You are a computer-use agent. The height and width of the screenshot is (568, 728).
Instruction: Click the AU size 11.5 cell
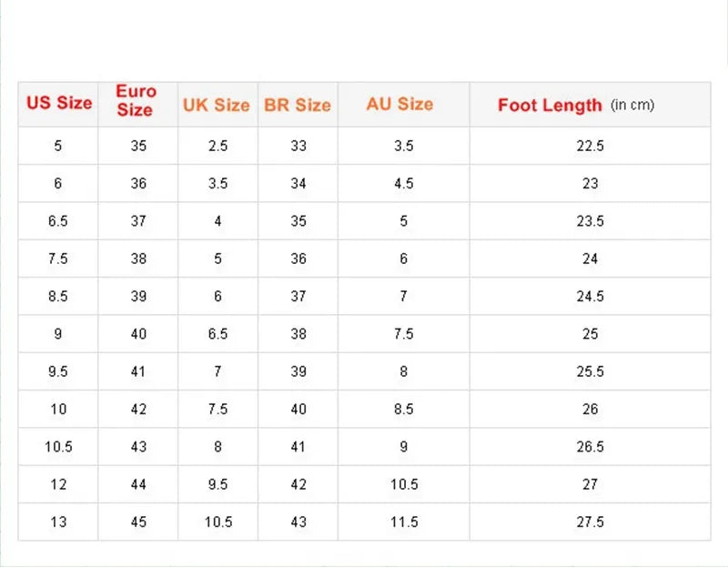pyautogui.click(x=404, y=522)
